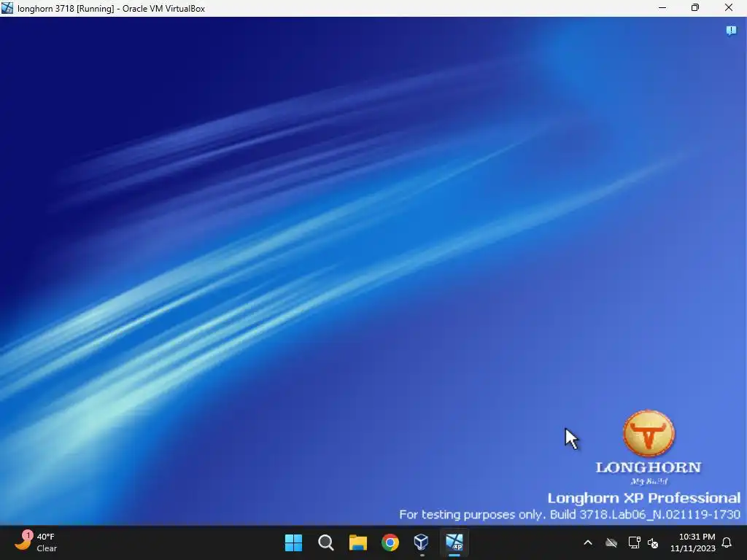Click the cloud sync tray icon
This screenshot has width=747, height=560.
(x=611, y=542)
